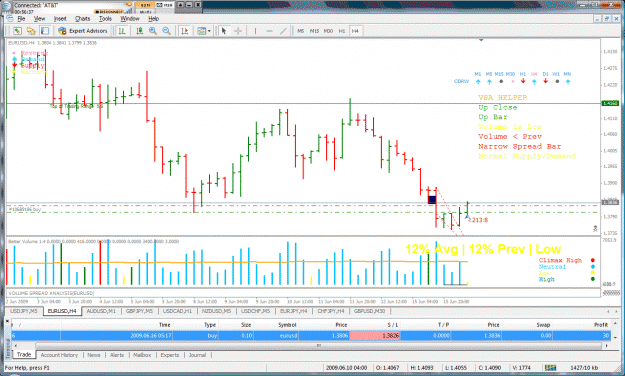Screen dimensions: 625x376
Task: Select the vertical line drawing tool
Action: 255,31
